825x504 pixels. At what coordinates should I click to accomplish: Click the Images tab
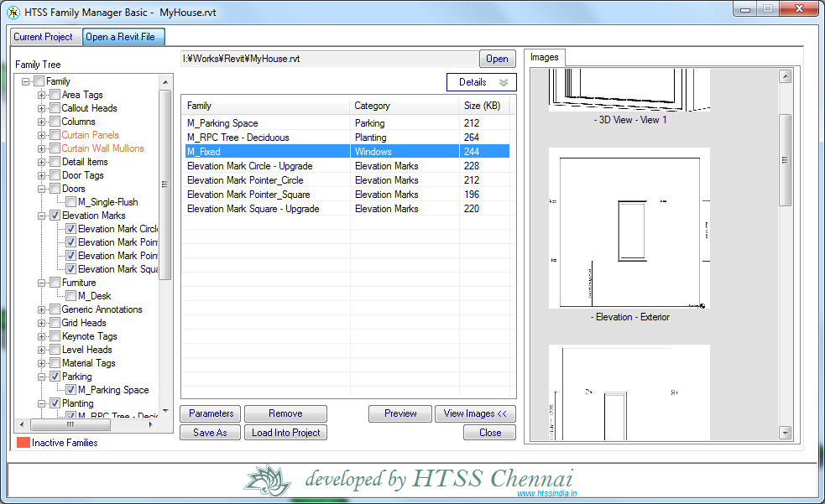pyautogui.click(x=545, y=58)
